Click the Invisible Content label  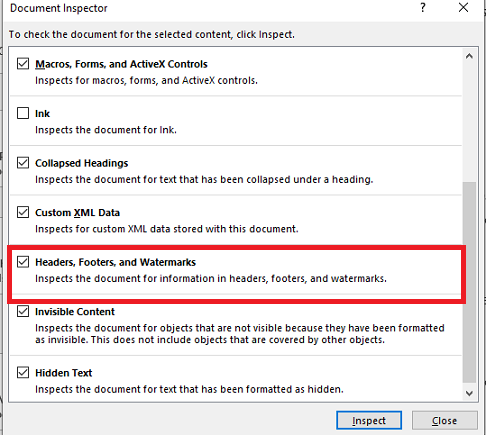coord(75,312)
